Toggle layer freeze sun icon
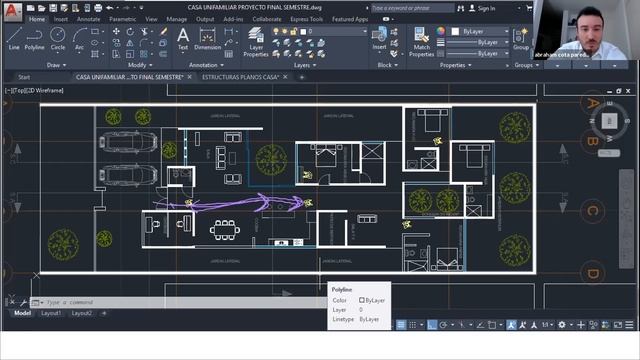Viewport: 640px width, 360px height. [x=284, y=31]
